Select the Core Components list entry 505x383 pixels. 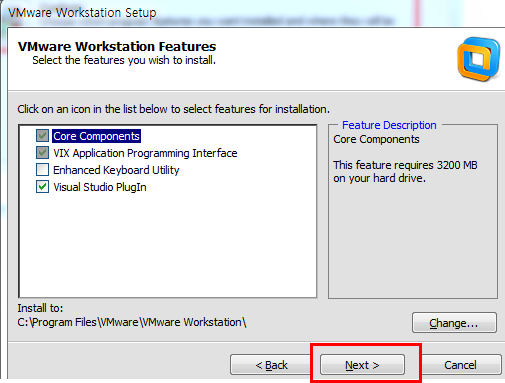click(96, 136)
